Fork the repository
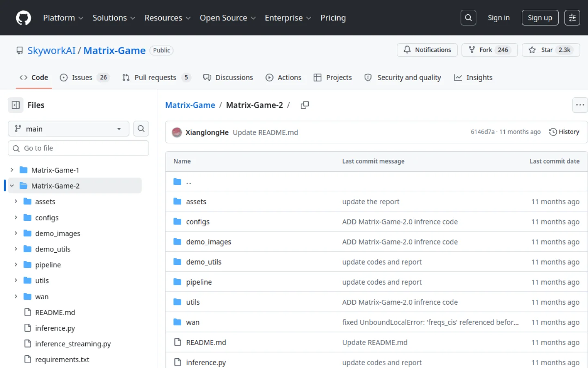Image resolution: width=588 pixels, height=368 pixels. tap(490, 50)
